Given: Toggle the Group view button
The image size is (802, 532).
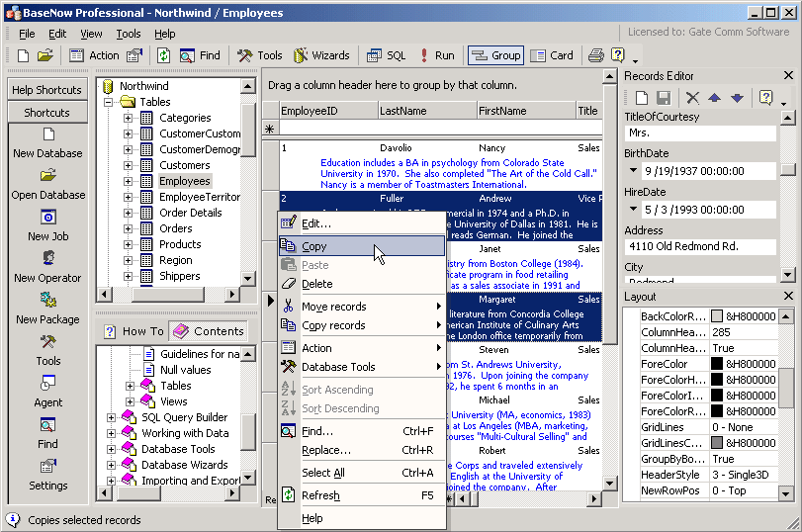Looking at the screenshot, I should coord(495,55).
